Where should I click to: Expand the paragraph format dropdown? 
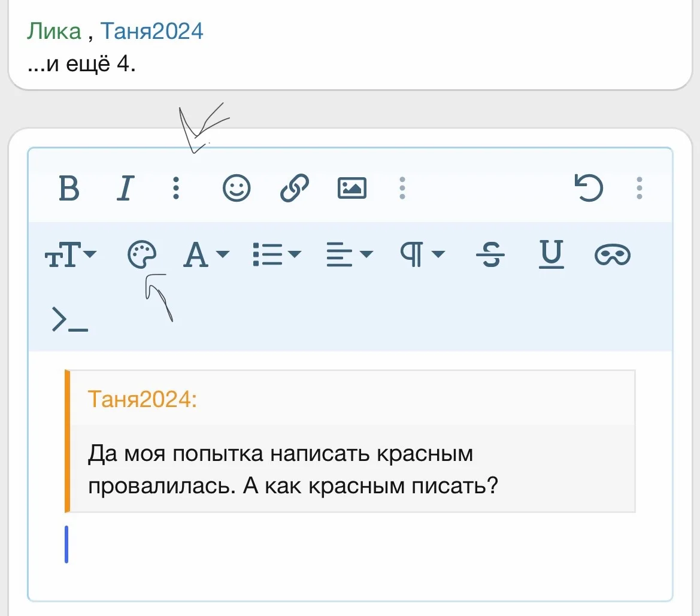(x=422, y=256)
